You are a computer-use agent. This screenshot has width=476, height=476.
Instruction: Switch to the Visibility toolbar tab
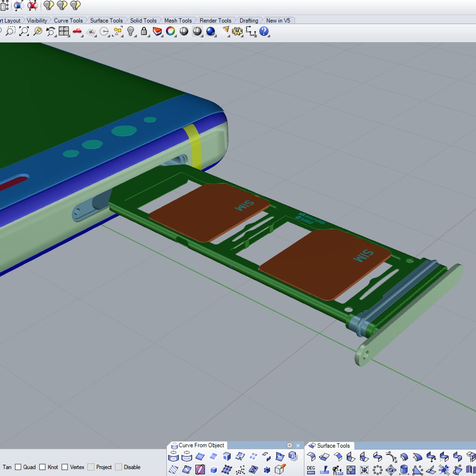[37, 20]
